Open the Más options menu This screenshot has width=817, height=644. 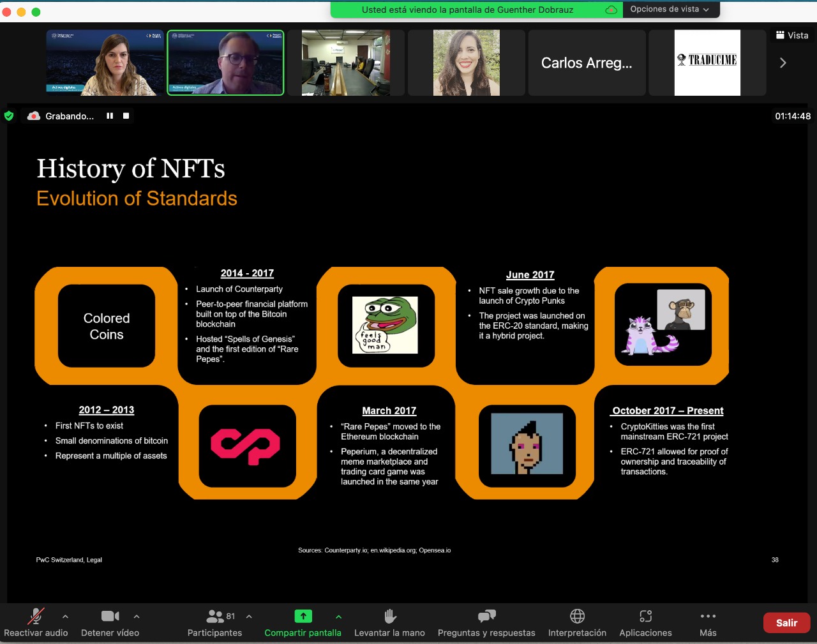(x=708, y=622)
